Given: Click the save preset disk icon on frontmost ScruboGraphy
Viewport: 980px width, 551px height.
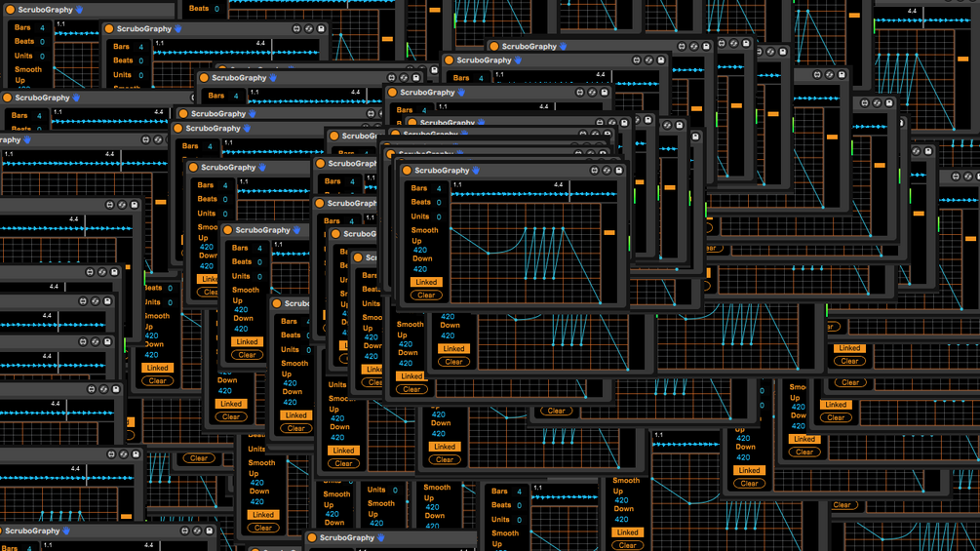Looking at the screenshot, I should (619, 170).
